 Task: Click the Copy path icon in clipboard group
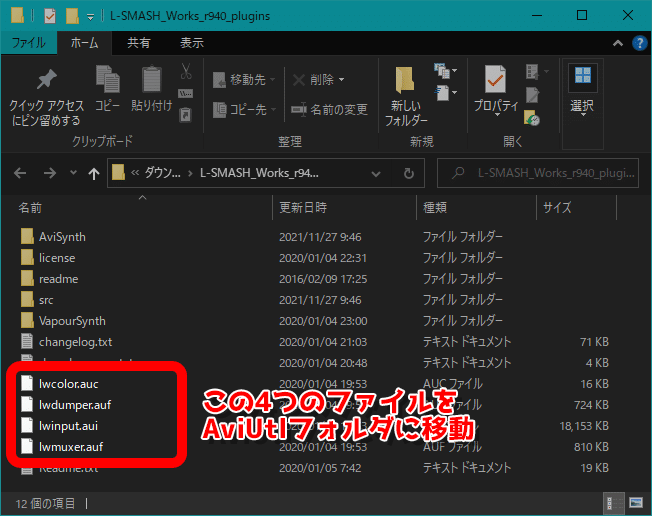click(185, 93)
